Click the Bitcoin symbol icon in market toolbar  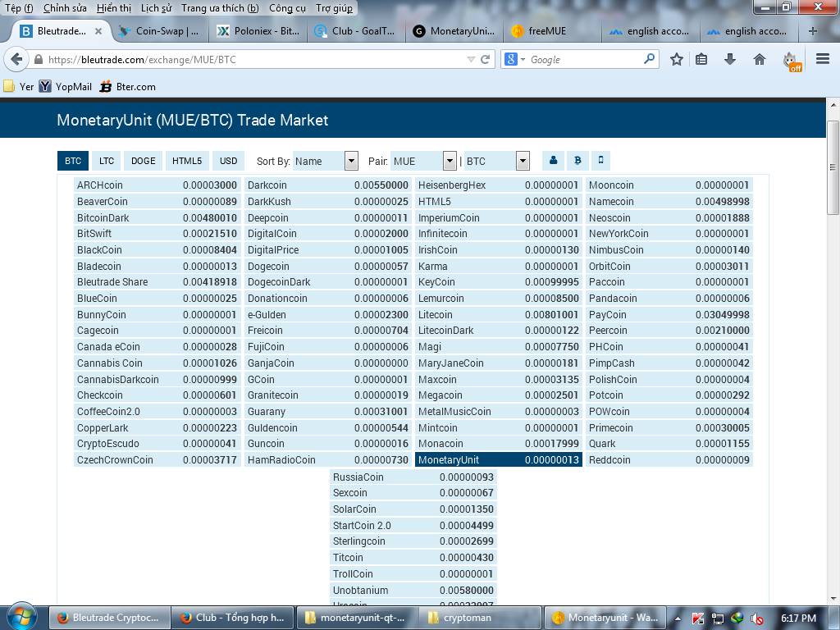[x=577, y=160]
